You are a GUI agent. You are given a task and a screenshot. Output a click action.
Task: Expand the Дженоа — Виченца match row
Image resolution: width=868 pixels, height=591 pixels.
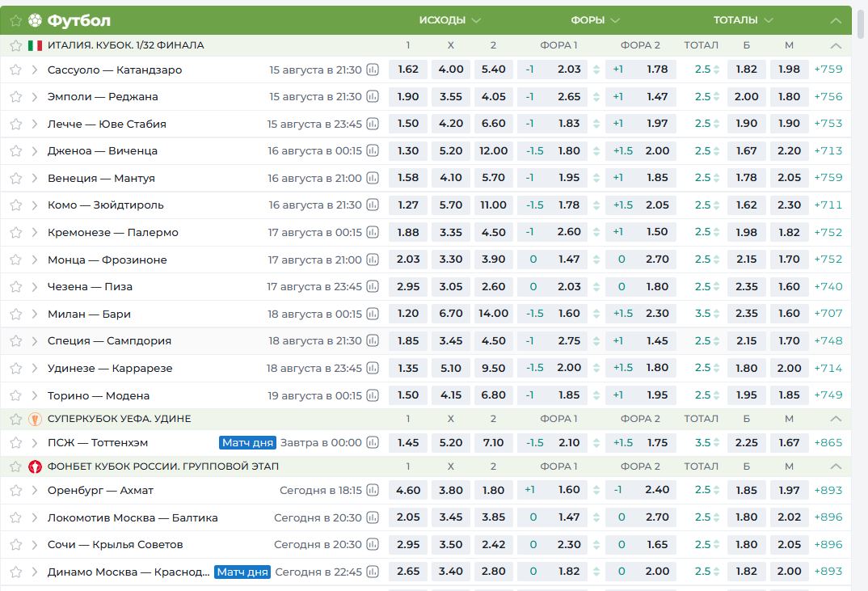[x=34, y=150]
